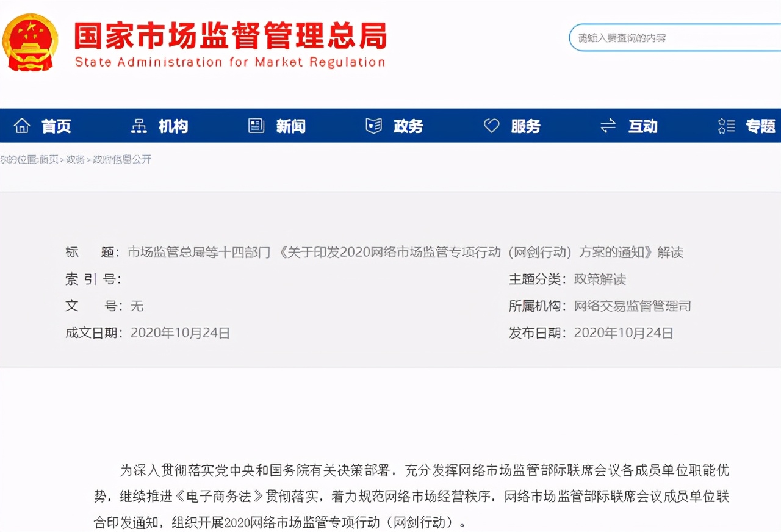
Task: Select the 政务 navigation menu item
Action: 408,126
